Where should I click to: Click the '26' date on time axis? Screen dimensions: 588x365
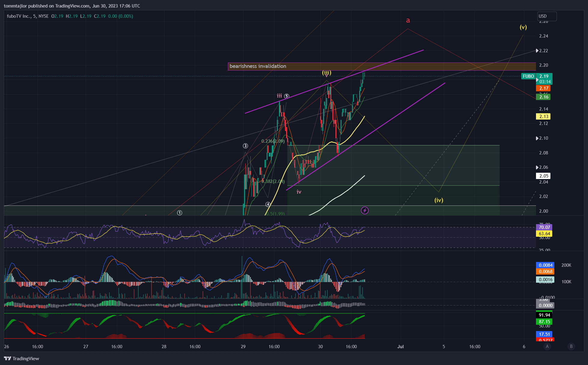click(7, 347)
